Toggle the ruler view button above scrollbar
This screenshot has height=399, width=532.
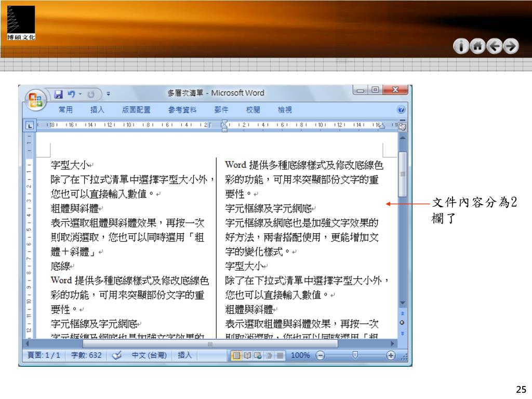(403, 127)
